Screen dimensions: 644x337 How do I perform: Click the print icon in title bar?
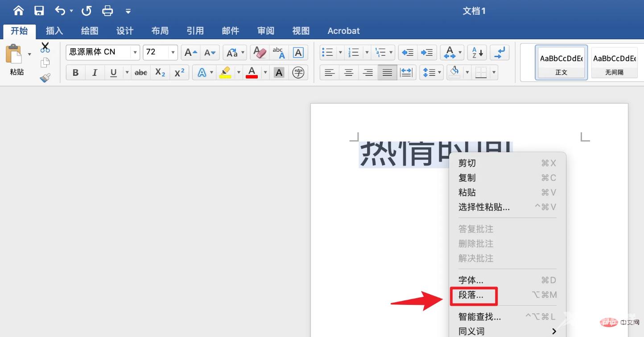[x=107, y=11]
